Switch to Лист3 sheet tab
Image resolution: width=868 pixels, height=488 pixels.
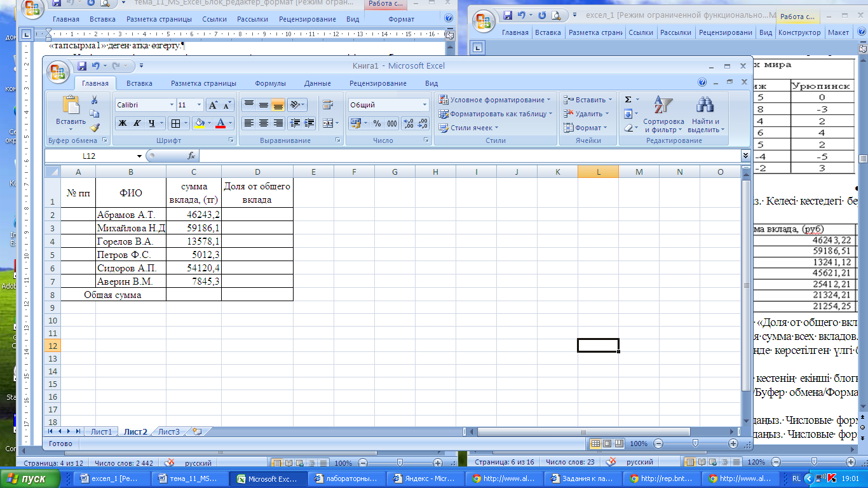[168, 431]
